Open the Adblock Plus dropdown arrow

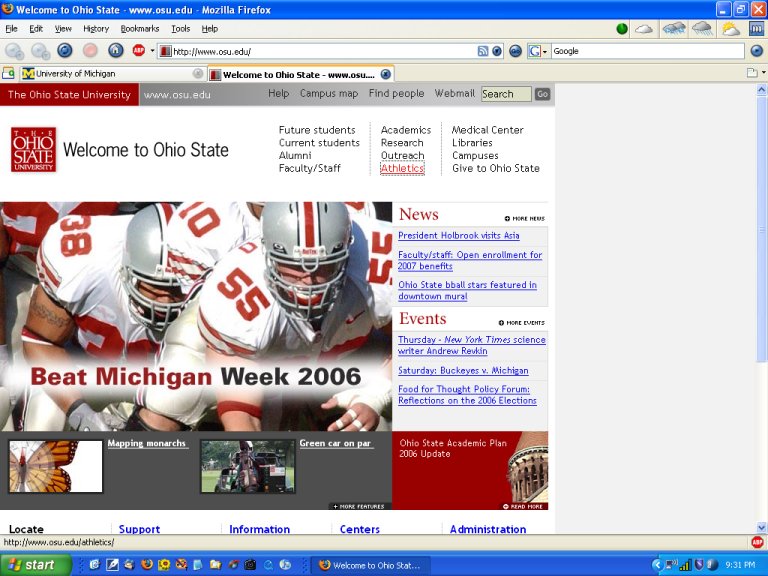152,51
